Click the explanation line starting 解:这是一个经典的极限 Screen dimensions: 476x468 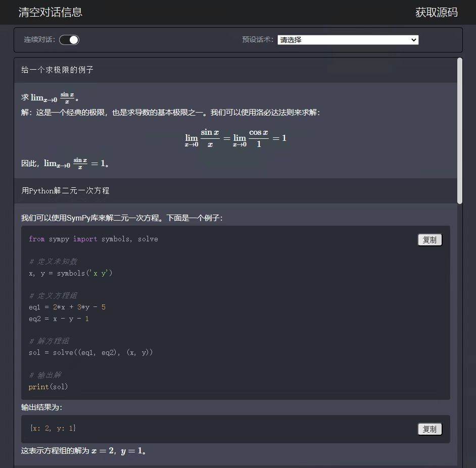point(170,113)
